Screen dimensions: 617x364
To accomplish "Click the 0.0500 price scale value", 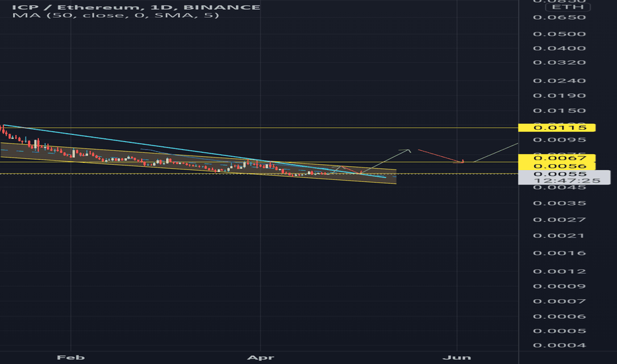I will coord(559,34).
